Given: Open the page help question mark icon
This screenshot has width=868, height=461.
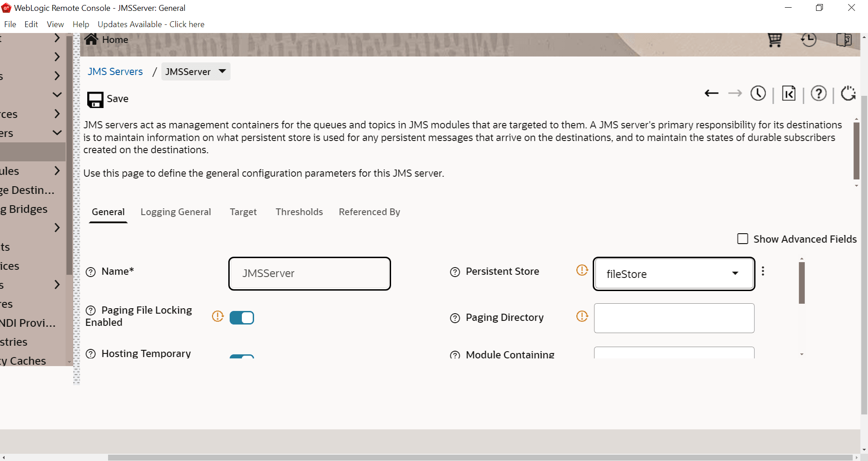Looking at the screenshot, I should pyautogui.click(x=819, y=94).
